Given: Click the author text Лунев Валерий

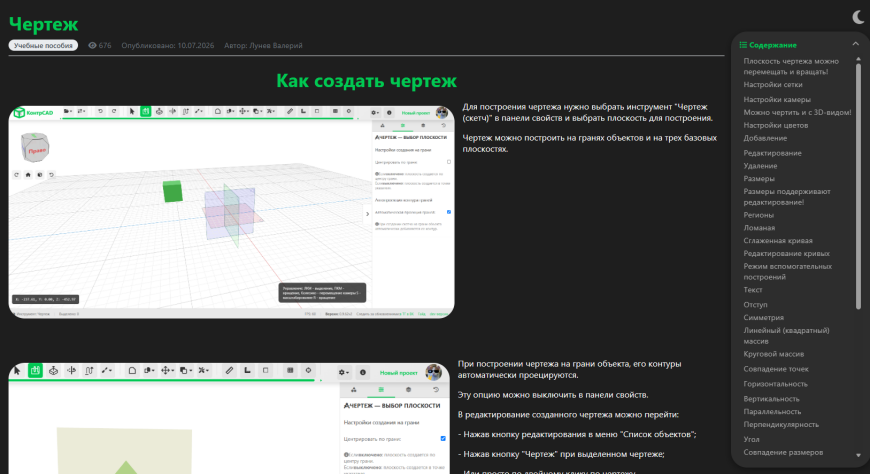Looking at the screenshot, I should click(276, 46).
